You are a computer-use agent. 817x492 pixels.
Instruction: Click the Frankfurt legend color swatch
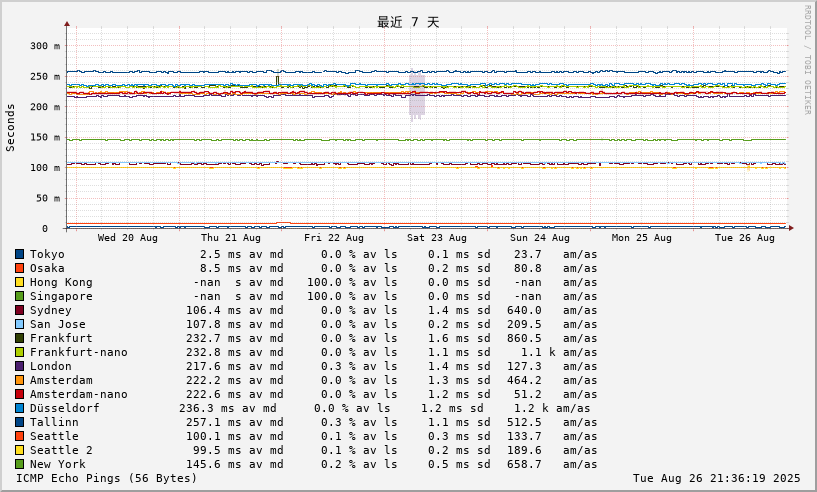19,339
